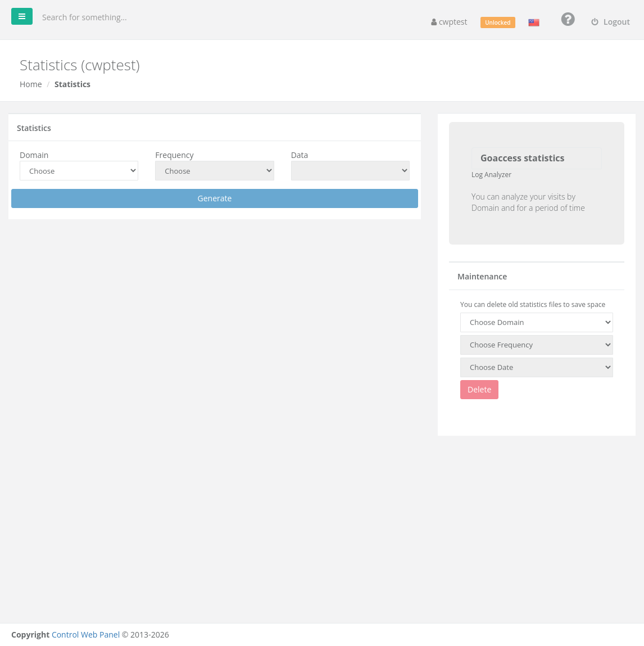Screen dimensions: 644x646
Task: Open the Choose Frequency maintenance dropdown
Action: (537, 345)
